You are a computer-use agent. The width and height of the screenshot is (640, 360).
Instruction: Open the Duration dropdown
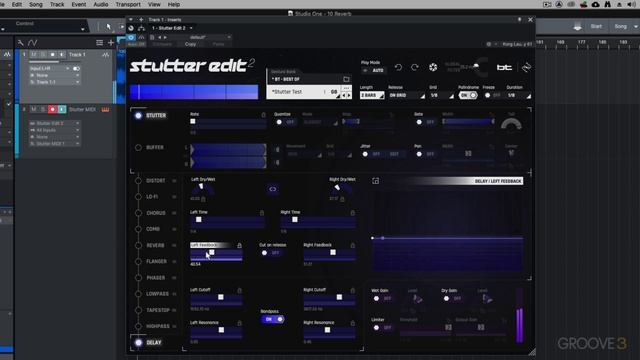(518, 95)
